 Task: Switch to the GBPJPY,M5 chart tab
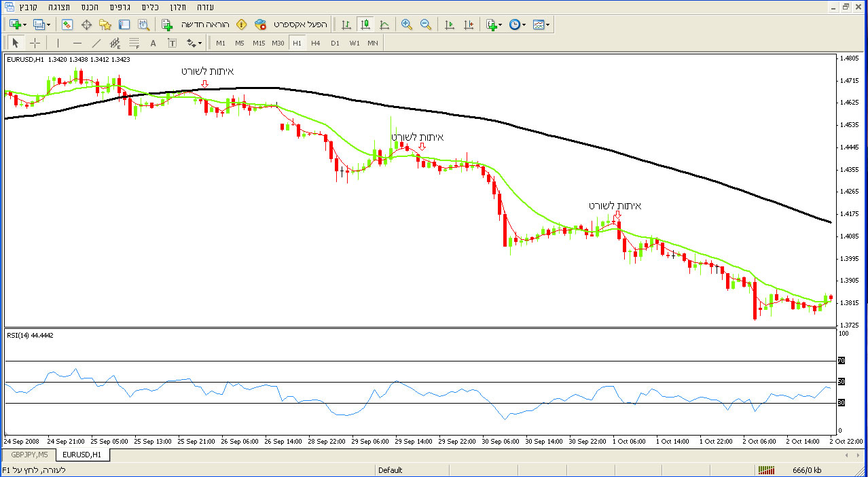tap(29, 455)
